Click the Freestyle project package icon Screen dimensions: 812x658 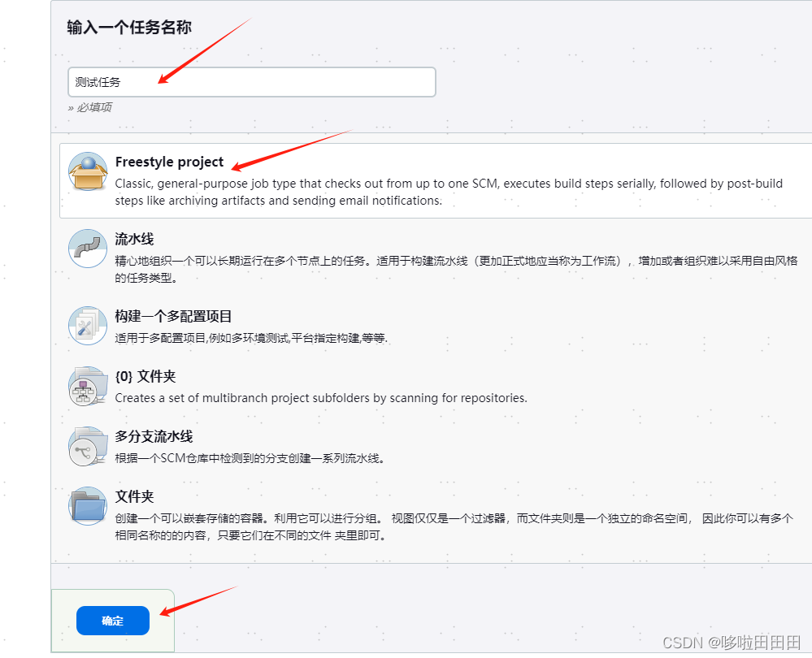tap(87, 171)
